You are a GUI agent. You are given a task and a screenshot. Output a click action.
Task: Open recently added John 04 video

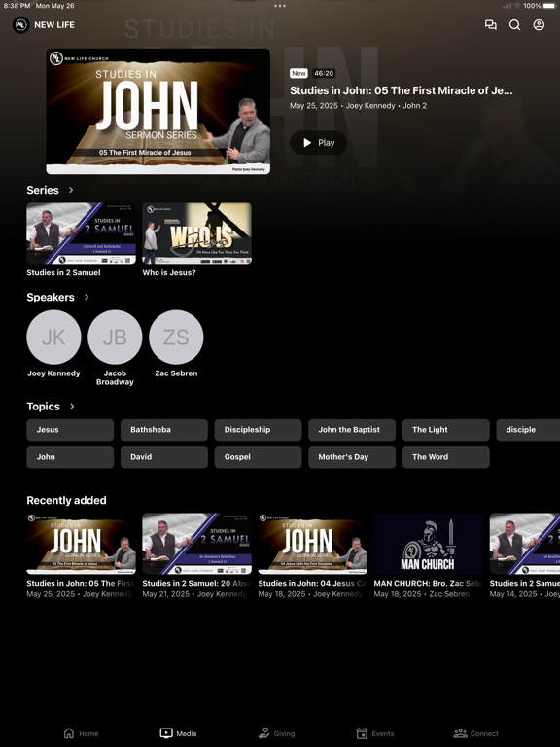[312, 544]
